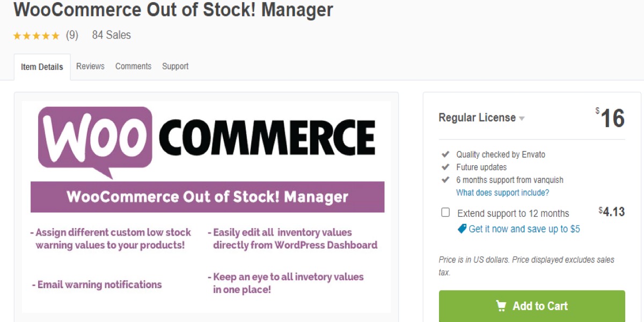This screenshot has height=322, width=644.
Task: Click the checkmark beside Quality checked by Envato
Action: point(445,154)
